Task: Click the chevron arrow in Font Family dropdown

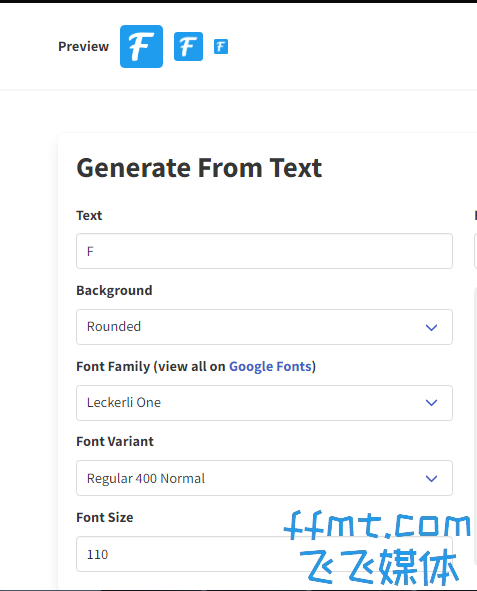Action: click(x=431, y=403)
